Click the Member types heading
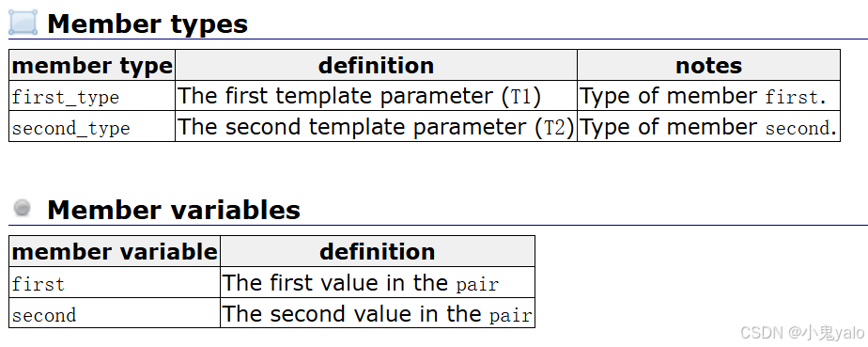The image size is (868, 347). pos(147,24)
